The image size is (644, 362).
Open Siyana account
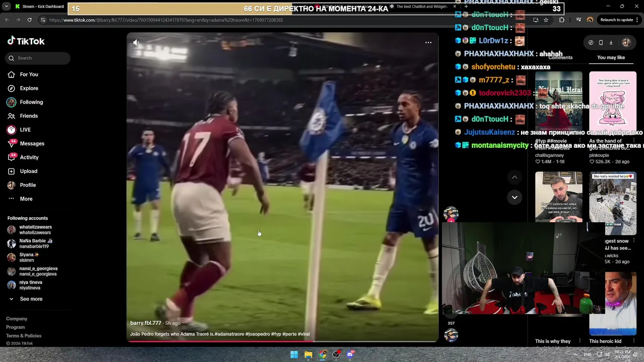(30, 257)
